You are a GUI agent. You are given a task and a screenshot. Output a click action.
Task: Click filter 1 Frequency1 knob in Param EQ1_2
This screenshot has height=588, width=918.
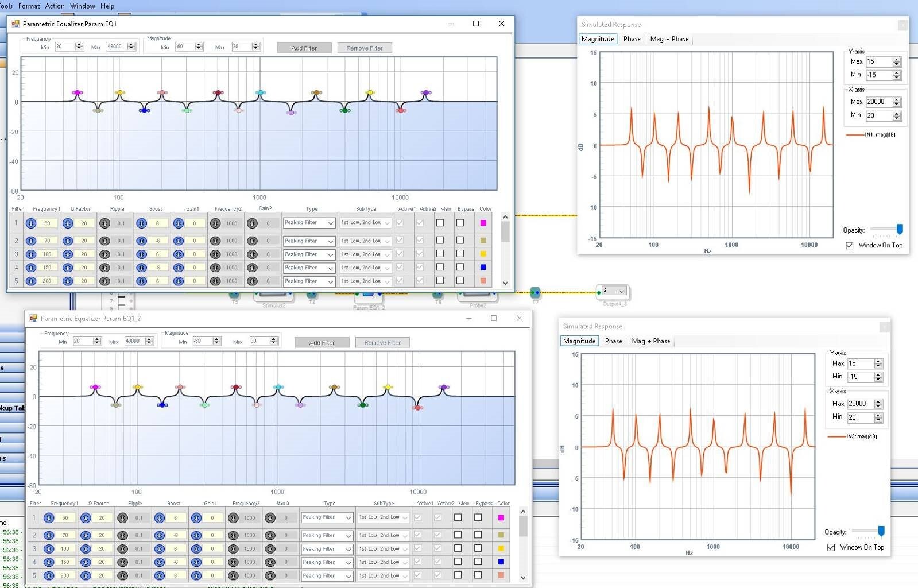pos(49,518)
